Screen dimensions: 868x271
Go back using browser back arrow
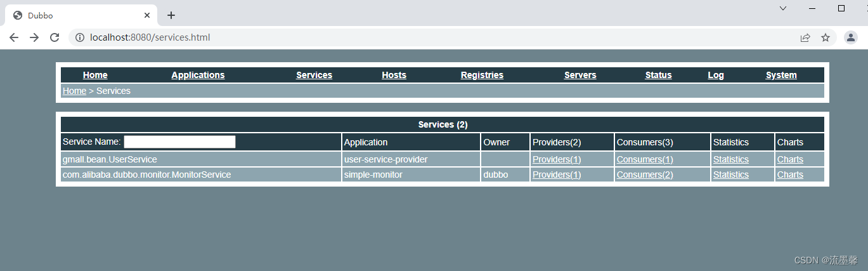(x=14, y=37)
